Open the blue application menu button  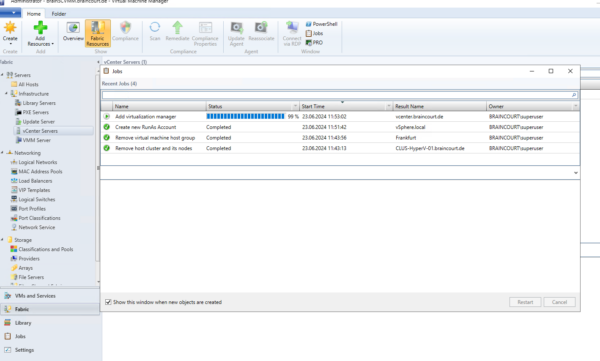tap(10, 13)
